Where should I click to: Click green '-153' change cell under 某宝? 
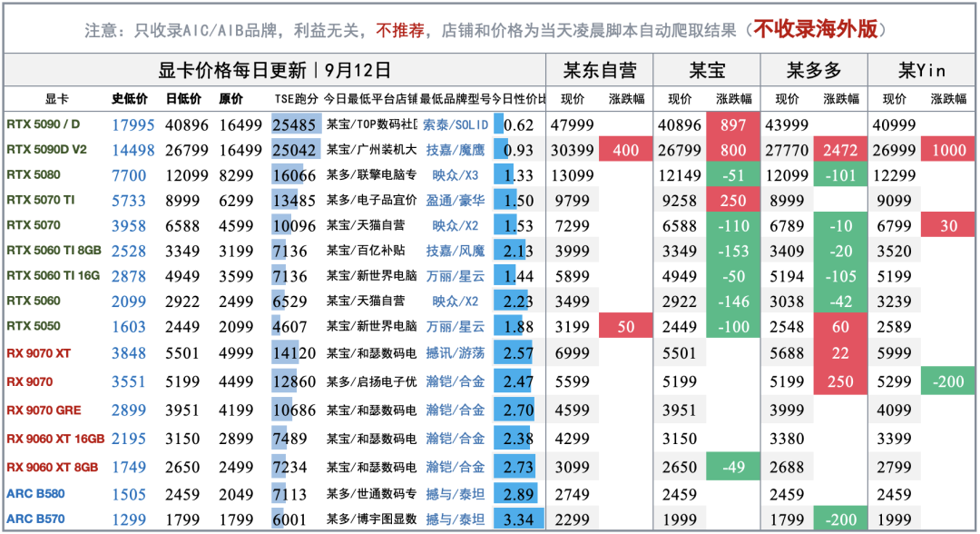tap(733, 251)
